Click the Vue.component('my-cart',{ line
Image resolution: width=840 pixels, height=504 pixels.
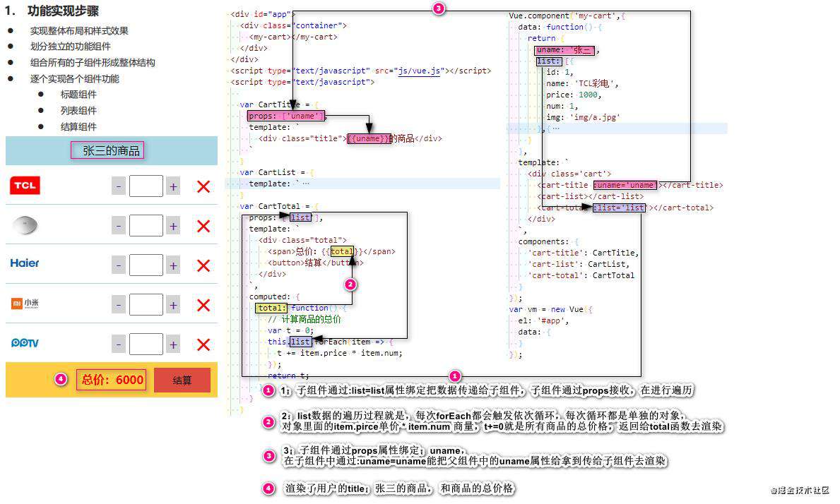click(x=567, y=16)
